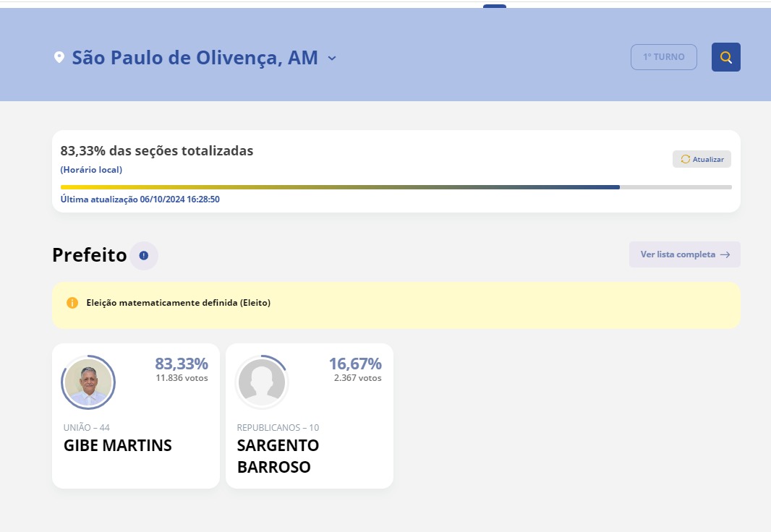This screenshot has height=532, width=771.
Task: Click the 83,33% vote percentage of Gibe Martins
Action: (x=182, y=364)
